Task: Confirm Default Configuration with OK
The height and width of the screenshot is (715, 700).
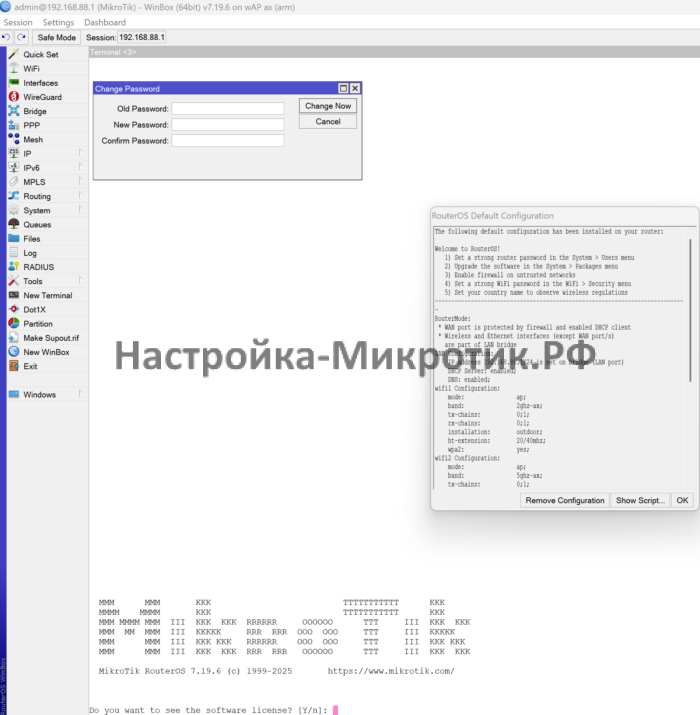Action: point(682,500)
